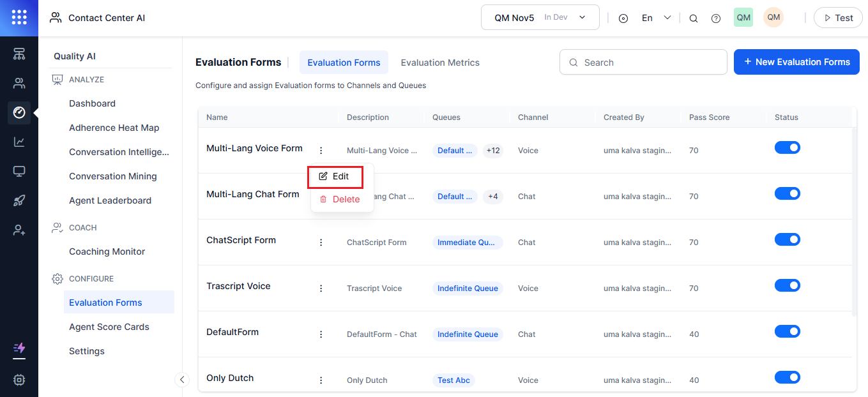868x397 pixels.
Task: Click the New Evaluation Forms button
Action: click(796, 62)
